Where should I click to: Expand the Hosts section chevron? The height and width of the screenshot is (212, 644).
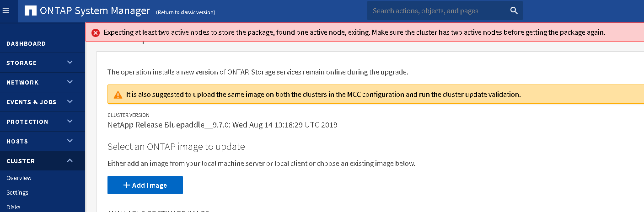click(x=70, y=141)
